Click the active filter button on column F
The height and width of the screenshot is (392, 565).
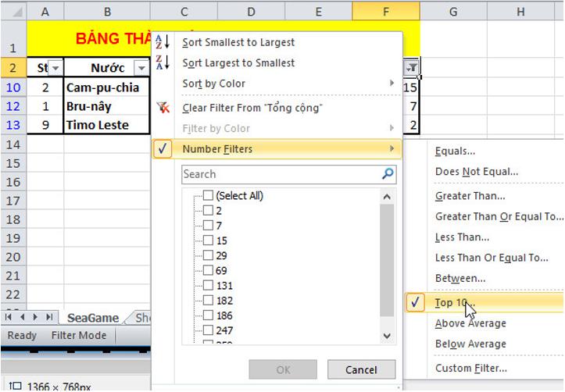point(411,68)
